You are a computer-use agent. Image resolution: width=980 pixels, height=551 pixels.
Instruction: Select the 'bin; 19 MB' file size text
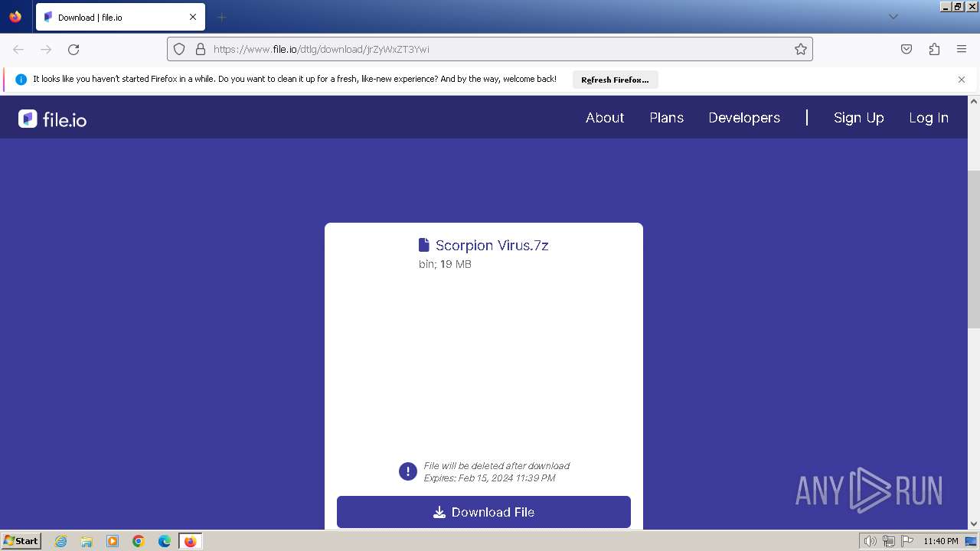coord(445,264)
